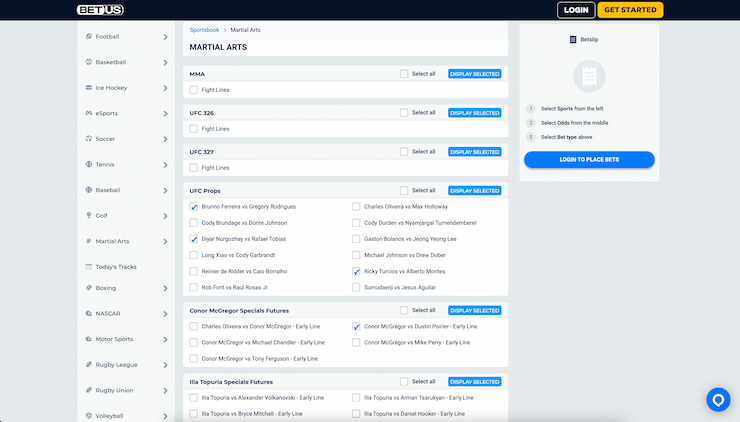740x422 pixels.
Task: Expand the Ice Hockey chevron
Action: [x=165, y=88]
